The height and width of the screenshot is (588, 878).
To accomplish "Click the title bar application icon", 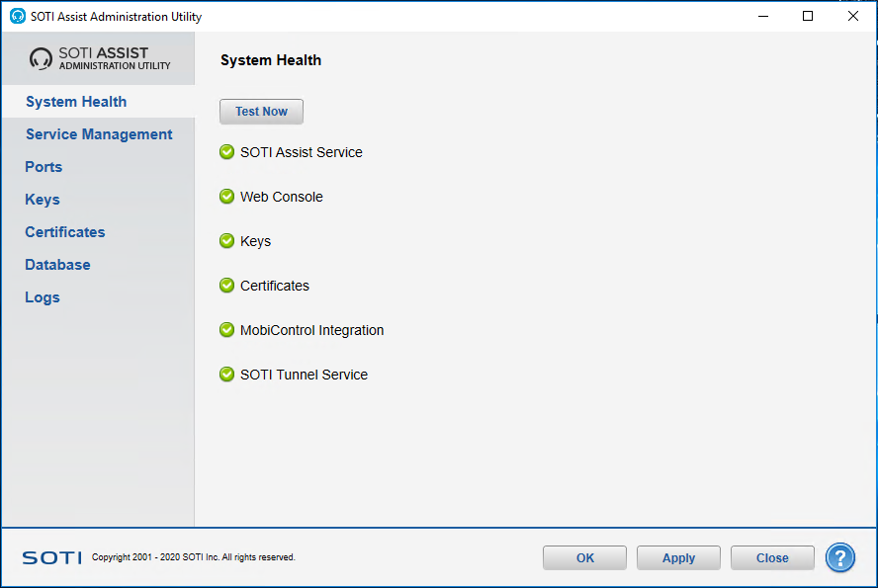I will coord(18,16).
